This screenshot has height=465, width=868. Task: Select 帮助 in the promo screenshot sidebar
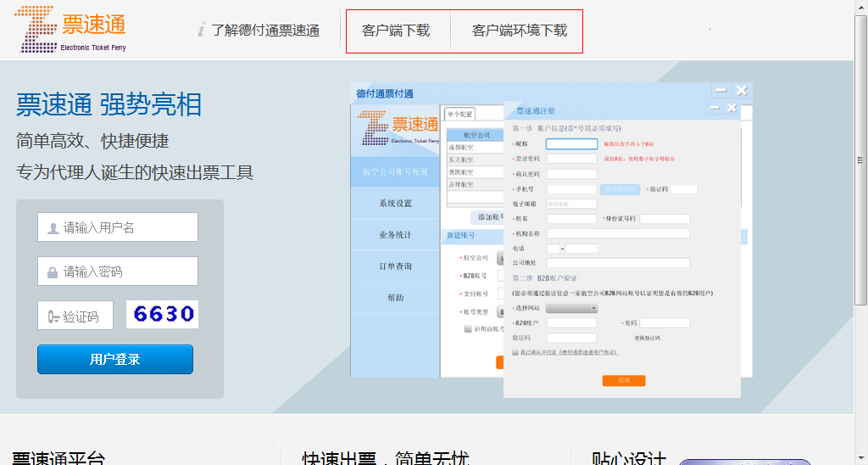395,298
